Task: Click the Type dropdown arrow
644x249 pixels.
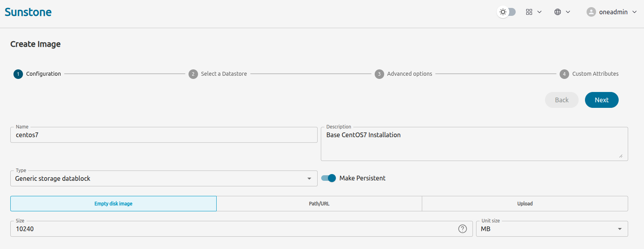Action: click(309, 178)
